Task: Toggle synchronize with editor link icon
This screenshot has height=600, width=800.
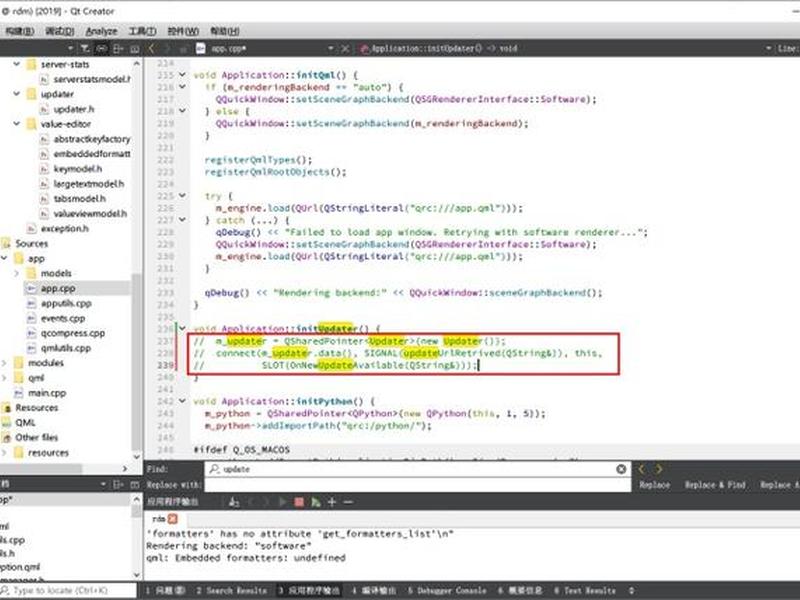Action: (x=102, y=48)
